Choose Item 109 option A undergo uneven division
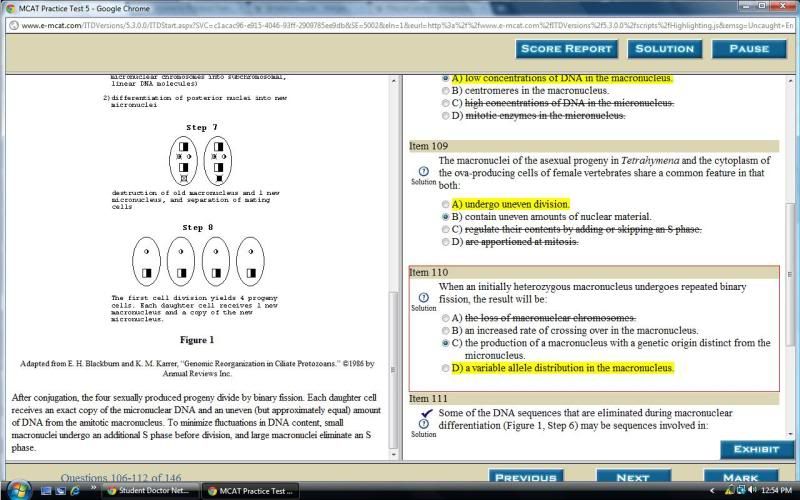 coord(445,204)
